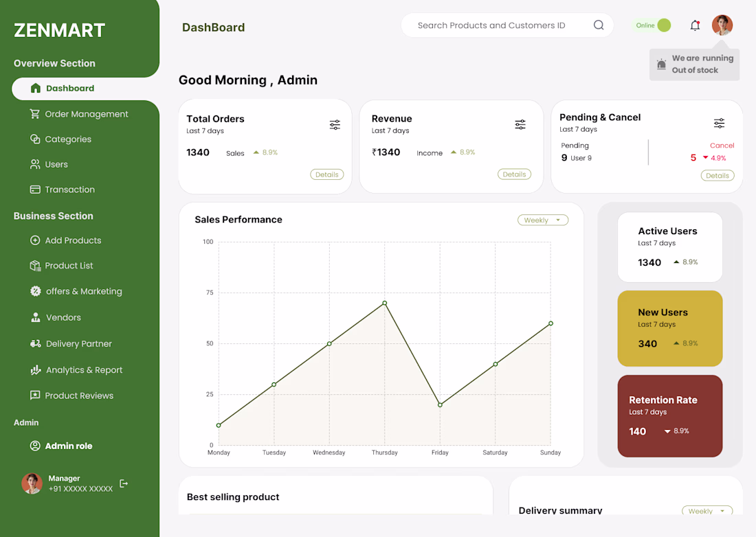This screenshot has height=537, width=756.
Task: Click the Dashboard home icon in sidebar
Action: [35, 88]
